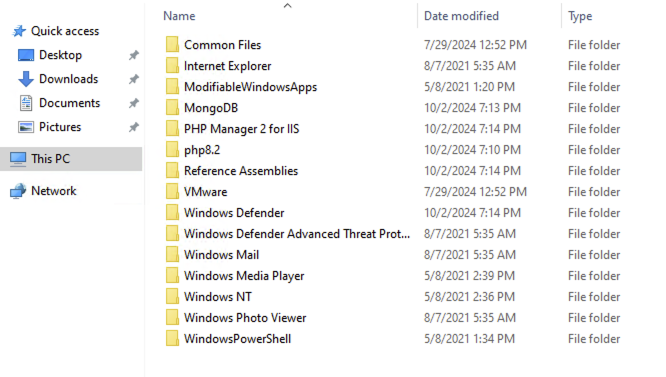Select the WindowsPowerShell folder name
This screenshot has height=377, width=666.
click(237, 339)
